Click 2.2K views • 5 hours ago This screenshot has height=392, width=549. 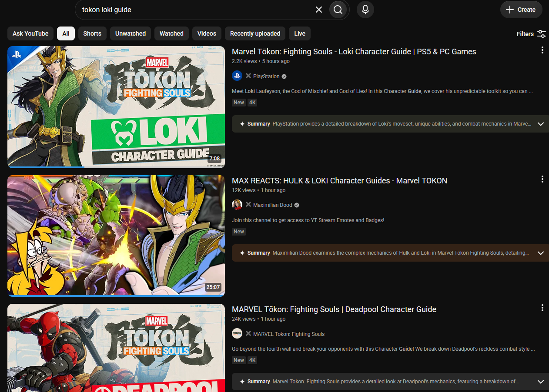pos(261,61)
